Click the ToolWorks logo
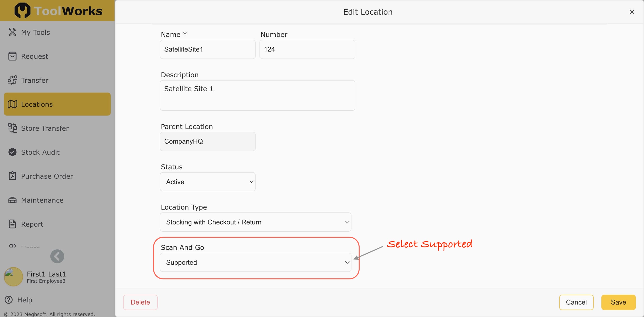 click(x=58, y=11)
